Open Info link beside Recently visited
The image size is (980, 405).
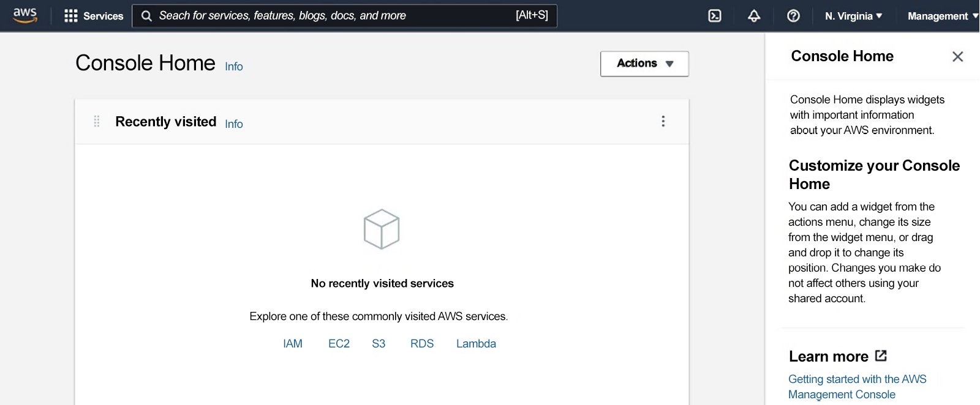point(234,124)
